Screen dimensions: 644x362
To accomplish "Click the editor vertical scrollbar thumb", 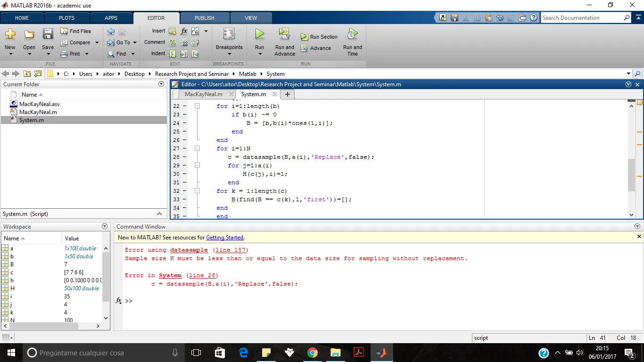I will (632, 174).
